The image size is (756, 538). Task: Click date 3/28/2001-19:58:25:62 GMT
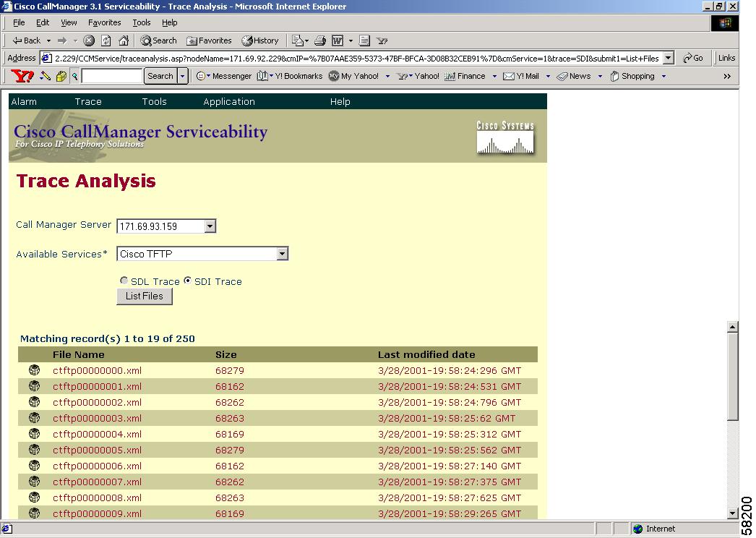click(x=447, y=419)
